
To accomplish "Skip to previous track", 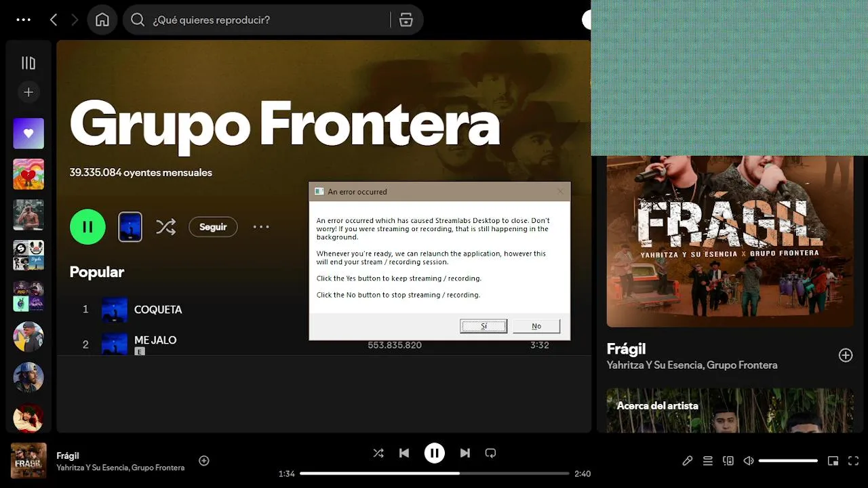I will click(404, 453).
